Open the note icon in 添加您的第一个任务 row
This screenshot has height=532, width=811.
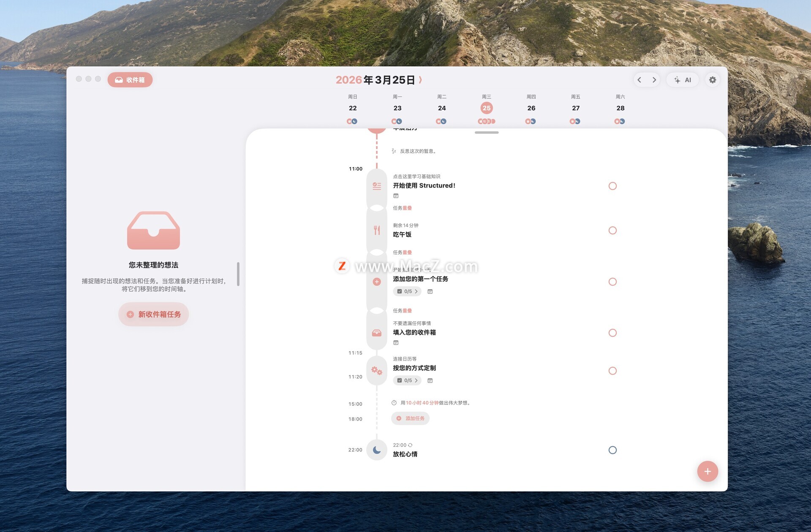tap(430, 291)
